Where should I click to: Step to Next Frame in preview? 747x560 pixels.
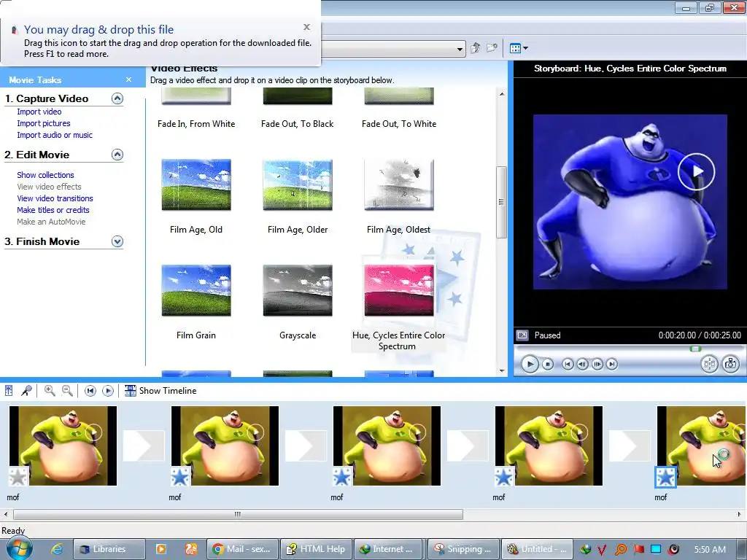[x=597, y=365]
